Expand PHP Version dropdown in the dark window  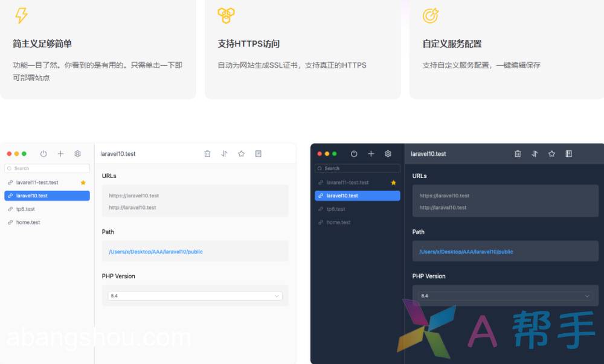point(505,296)
